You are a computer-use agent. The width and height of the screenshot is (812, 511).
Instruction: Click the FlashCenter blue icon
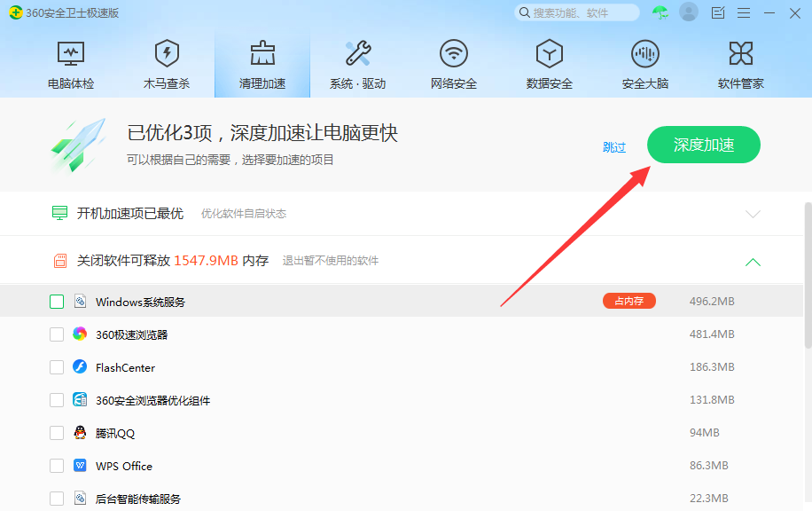tap(80, 366)
